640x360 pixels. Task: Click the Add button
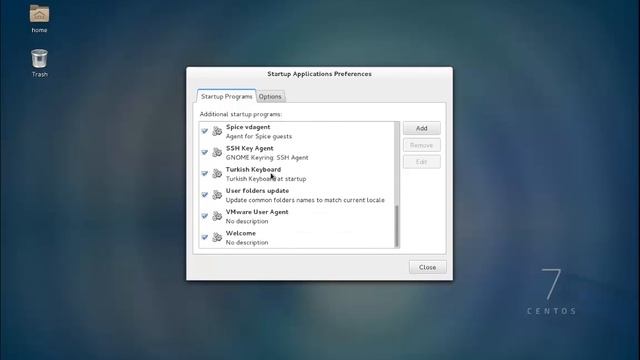coord(422,128)
